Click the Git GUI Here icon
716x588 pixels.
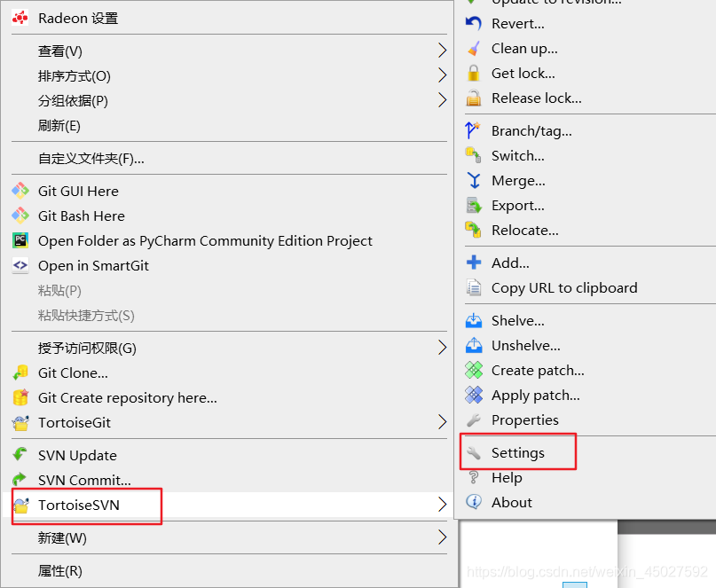click(20, 191)
